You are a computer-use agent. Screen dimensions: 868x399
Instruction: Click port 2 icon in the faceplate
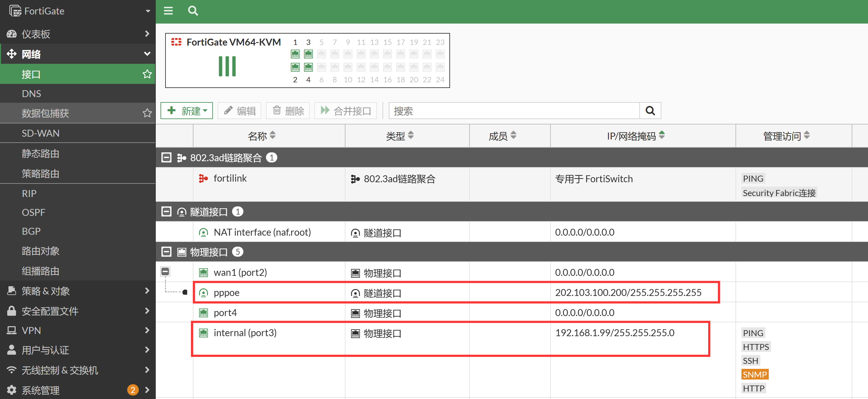pyautogui.click(x=295, y=67)
